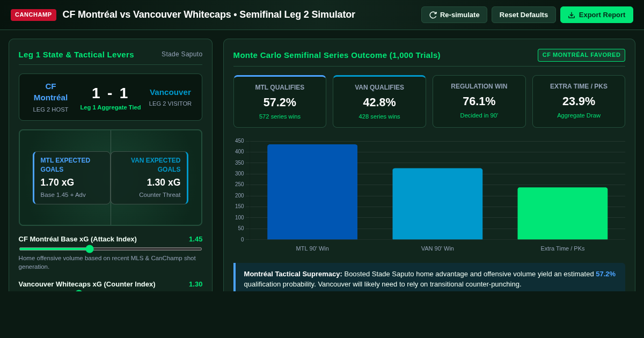Image resolution: width=644 pixels, height=338 pixels.
Task: Click the 'Vancouver Whitecaps xG (Counter Index)' label
Action: coord(87,284)
